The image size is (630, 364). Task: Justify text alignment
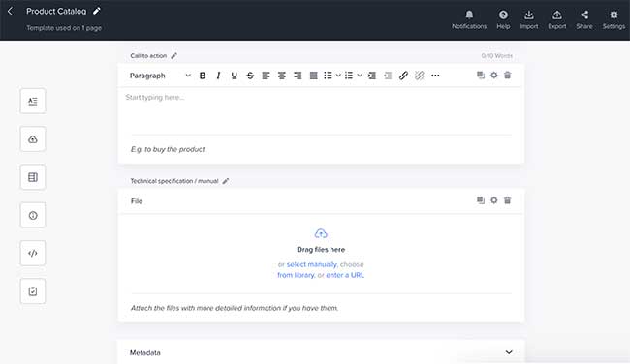point(313,76)
